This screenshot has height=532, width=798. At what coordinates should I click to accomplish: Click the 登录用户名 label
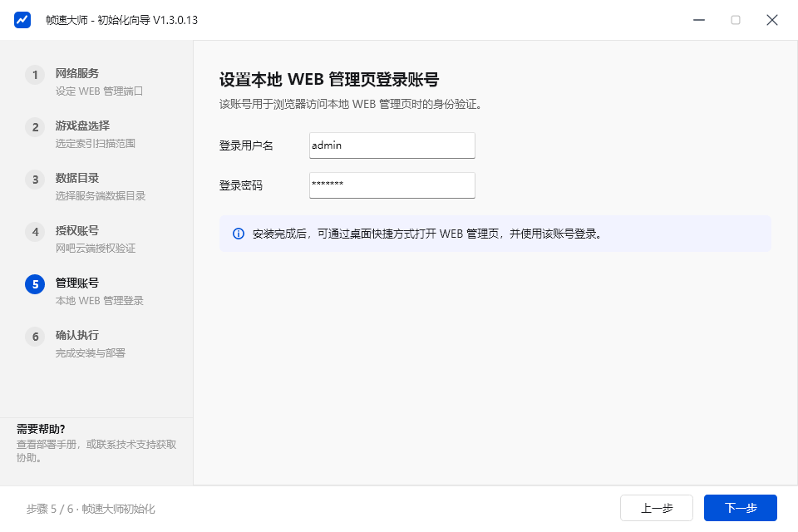(246, 145)
